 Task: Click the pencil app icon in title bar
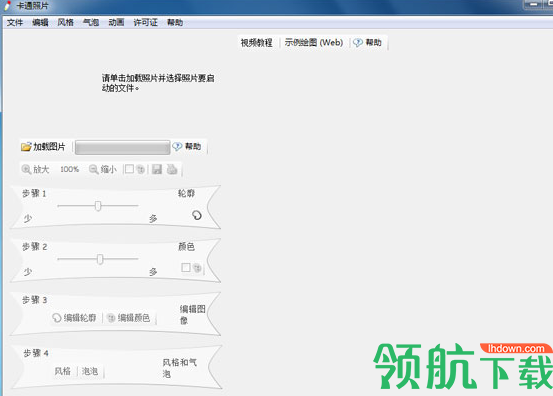pyautogui.click(x=7, y=6)
